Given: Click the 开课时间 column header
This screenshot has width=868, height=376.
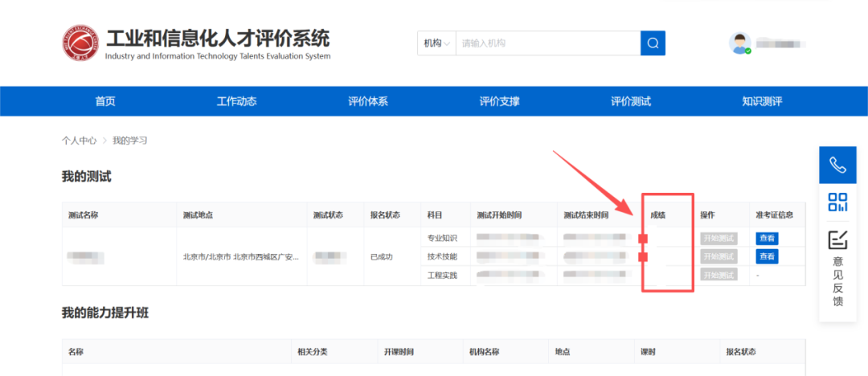Looking at the screenshot, I should click(399, 352).
